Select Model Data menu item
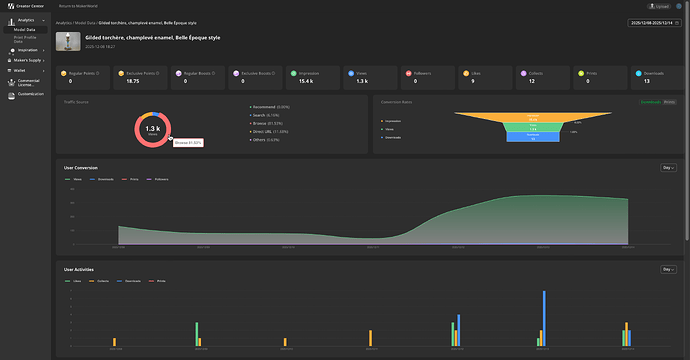690x360 pixels. 25,30
